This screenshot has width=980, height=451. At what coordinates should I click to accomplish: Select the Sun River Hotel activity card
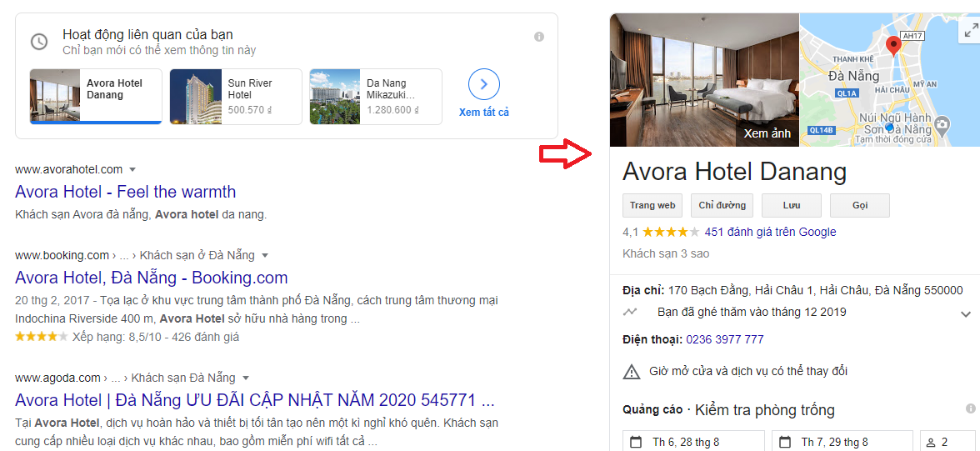236,97
